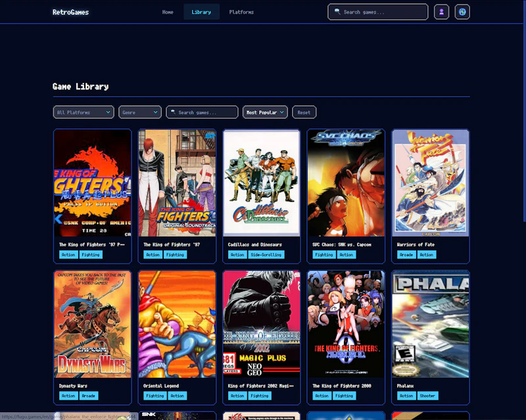The height and width of the screenshot is (420, 526).
Task: Click the 'Phalanx' title text
Action: point(405,386)
